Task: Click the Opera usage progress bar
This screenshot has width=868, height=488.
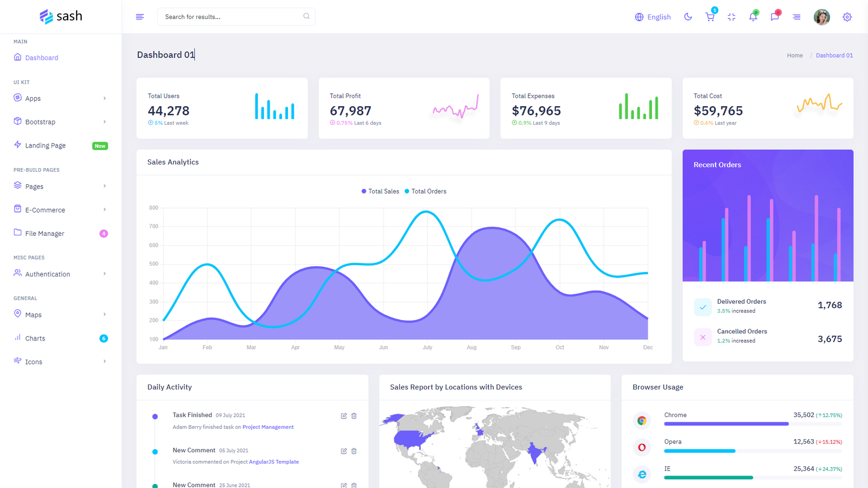Action: pyautogui.click(x=753, y=451)
